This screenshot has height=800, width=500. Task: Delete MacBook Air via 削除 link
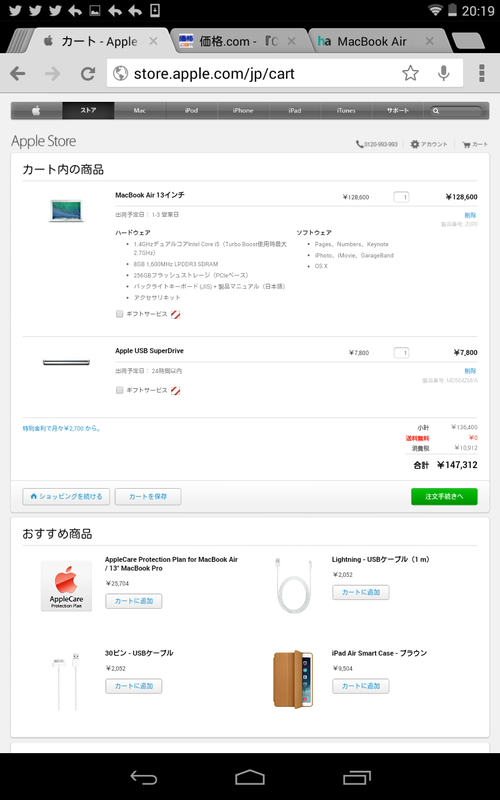coord(470,215)
